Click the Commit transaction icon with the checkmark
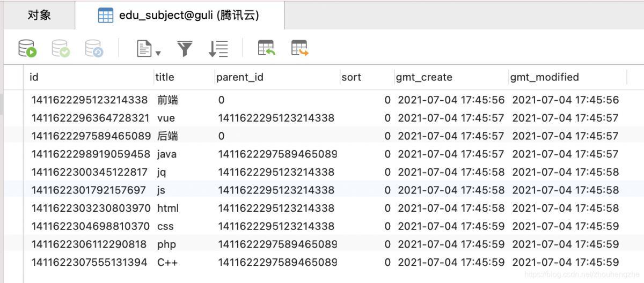Viewport: 644px width, 283px height. 61,48
